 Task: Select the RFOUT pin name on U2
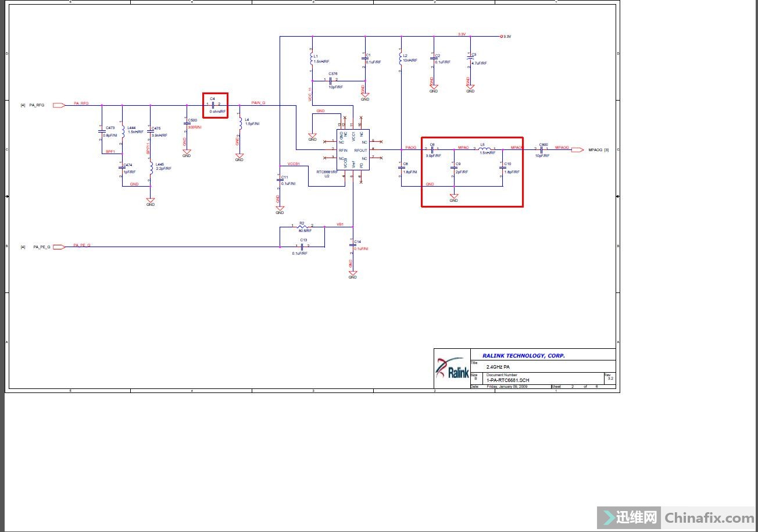click(360, 150)
